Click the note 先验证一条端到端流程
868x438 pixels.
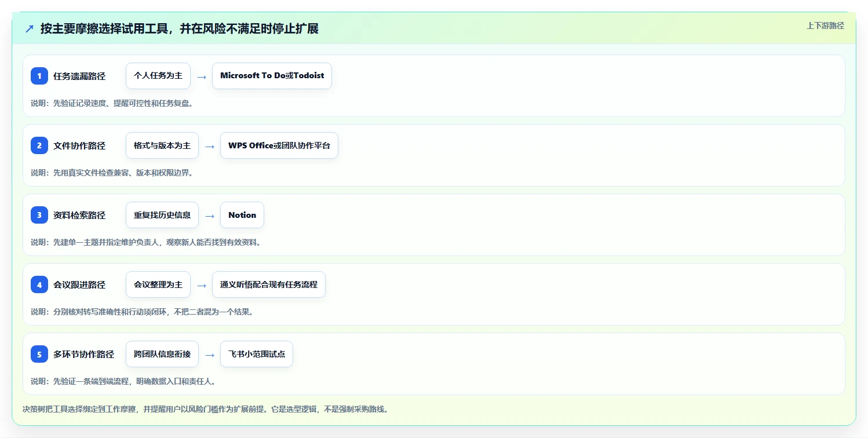pyautogui.click(x=123, y=381)
